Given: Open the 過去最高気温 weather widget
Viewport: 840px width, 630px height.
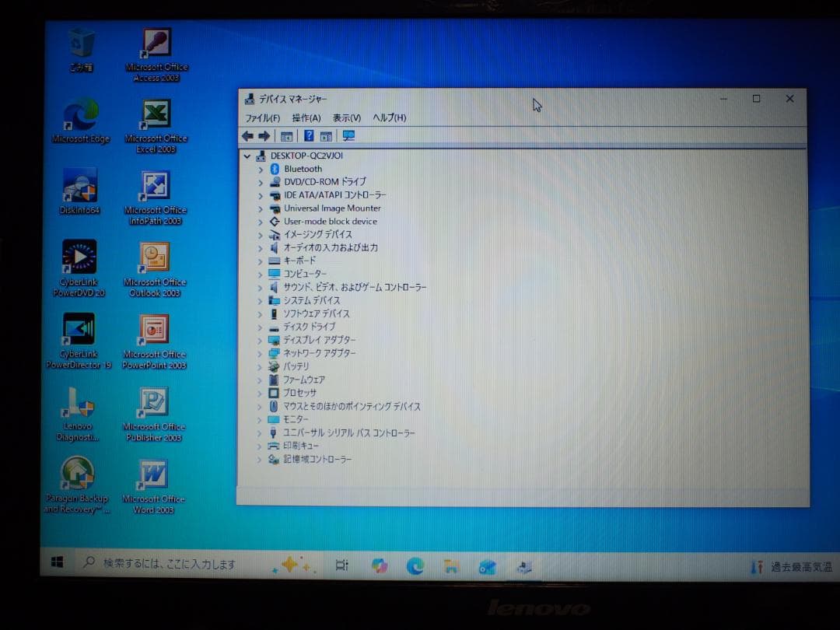Looking at the screenshot, I should pos(792,567).
